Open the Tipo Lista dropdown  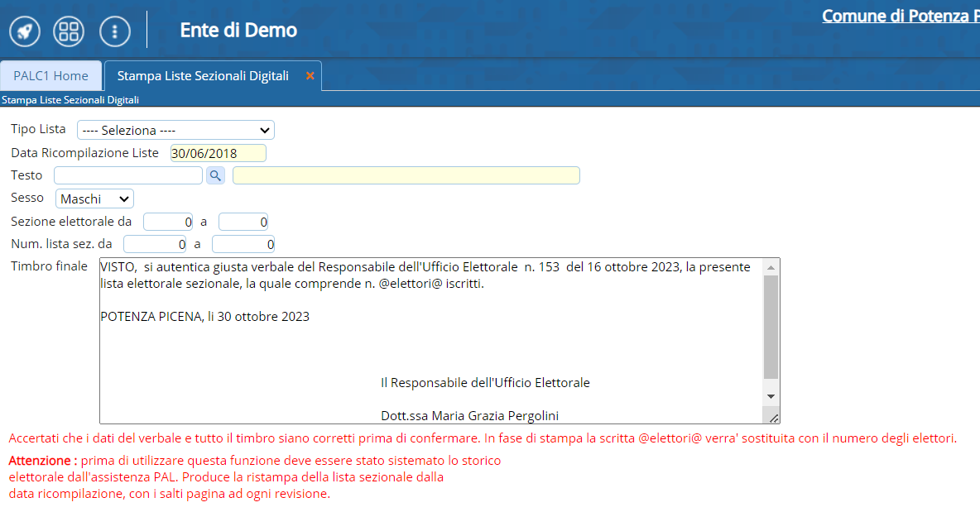tap(175, 130)
